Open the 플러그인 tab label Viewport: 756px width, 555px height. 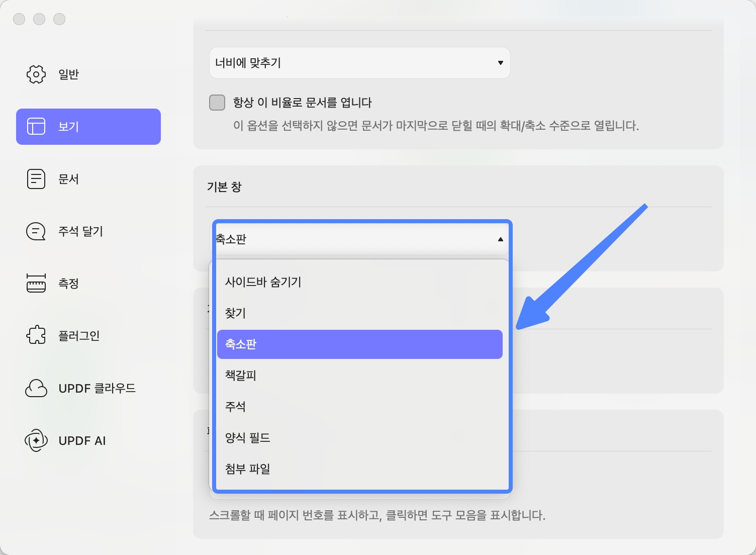[79, 335]
